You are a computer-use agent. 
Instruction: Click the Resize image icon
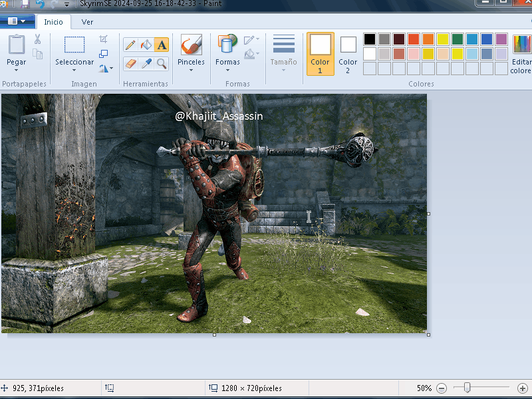click(x=104, y=54)
